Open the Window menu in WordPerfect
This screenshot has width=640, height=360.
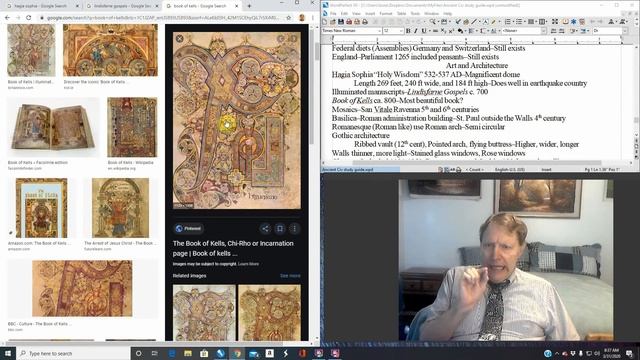click(431, 13)
